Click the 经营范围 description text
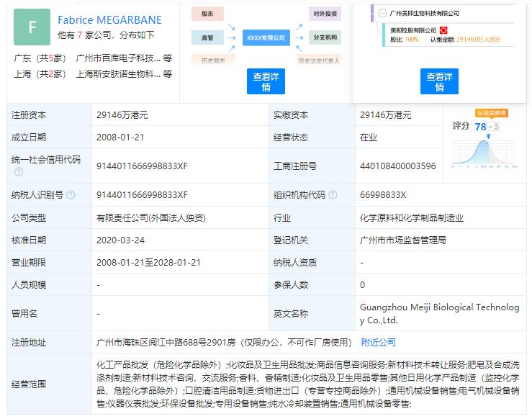The width and height of the screenshot is (532, 419). coord(308,384)
